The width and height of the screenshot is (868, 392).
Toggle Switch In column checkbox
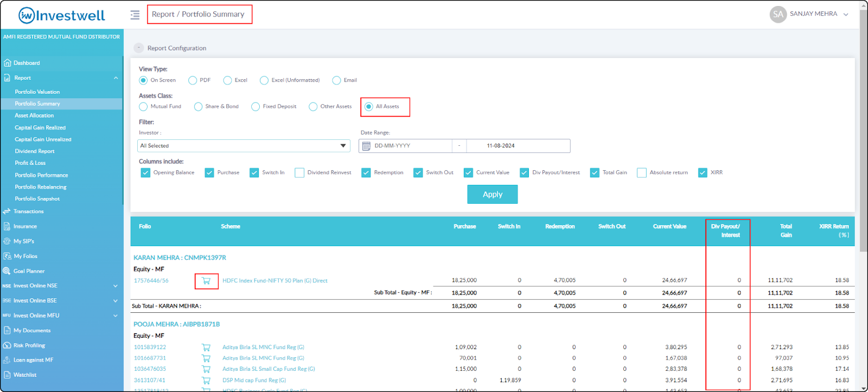click(254, 172)
